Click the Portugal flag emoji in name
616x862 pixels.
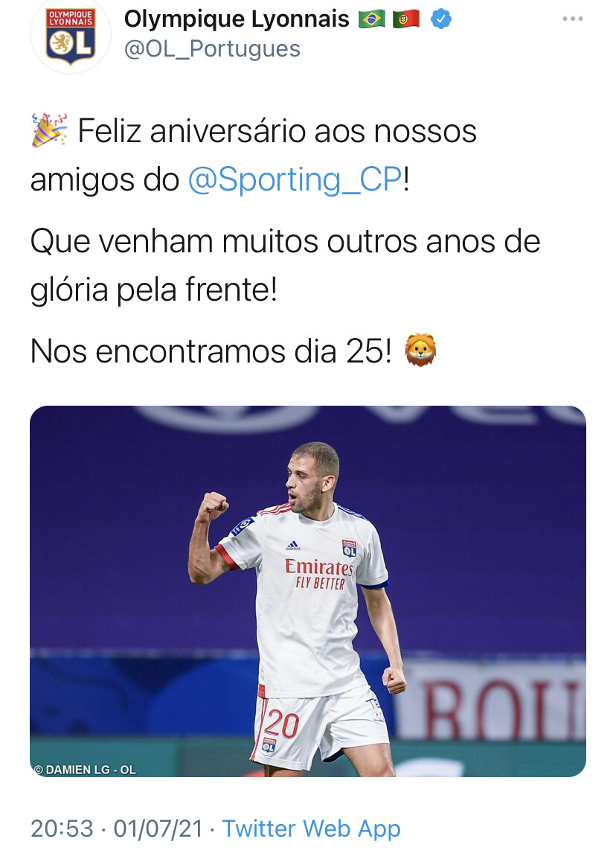[x=407, y=19]
